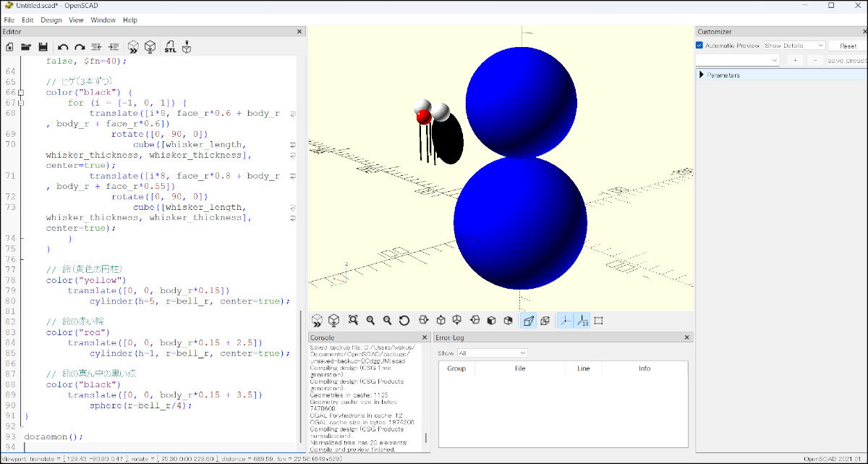Click the Customizer Reset button
868x464 pixels.
(848, 46)
